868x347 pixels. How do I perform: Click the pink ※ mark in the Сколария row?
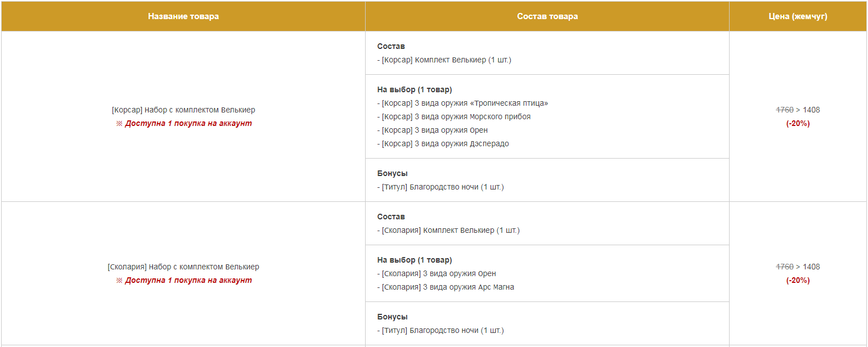point(119,281)
